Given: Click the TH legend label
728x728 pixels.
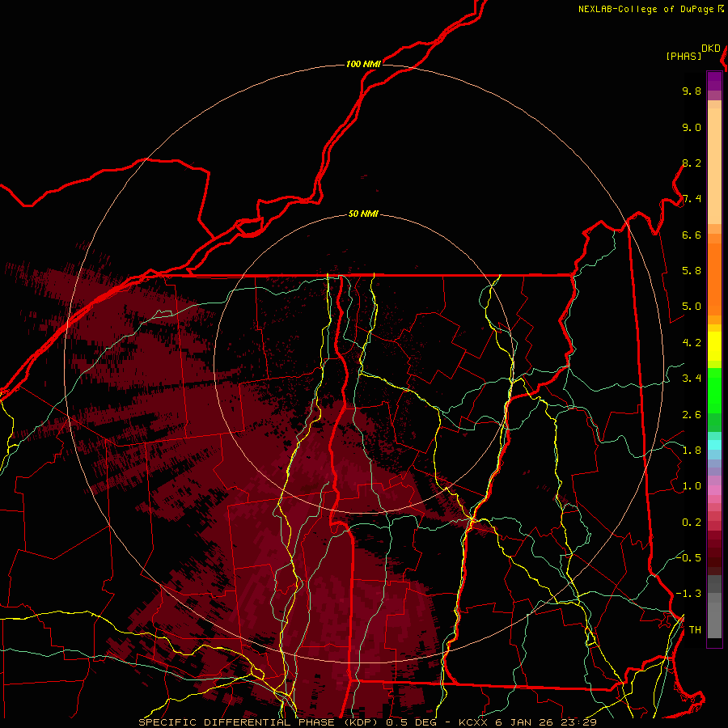Looking at the screenshot, I should [x=695, y=630].
